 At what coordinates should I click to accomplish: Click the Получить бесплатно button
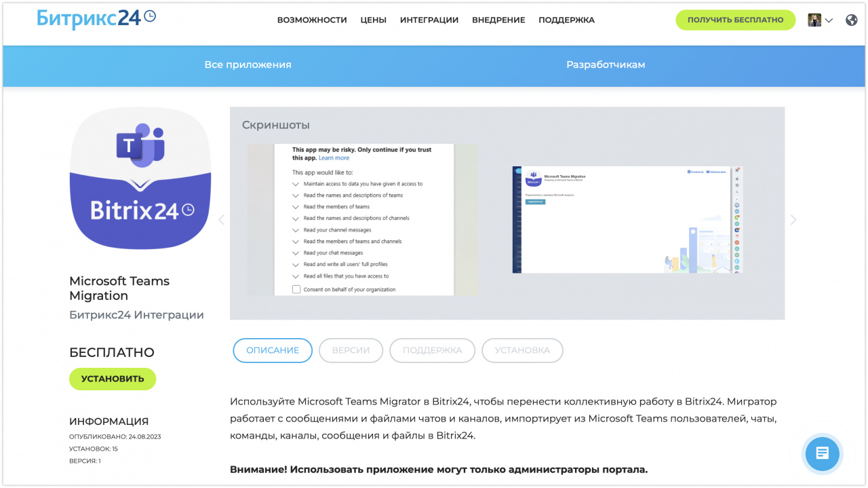(736, 20)
